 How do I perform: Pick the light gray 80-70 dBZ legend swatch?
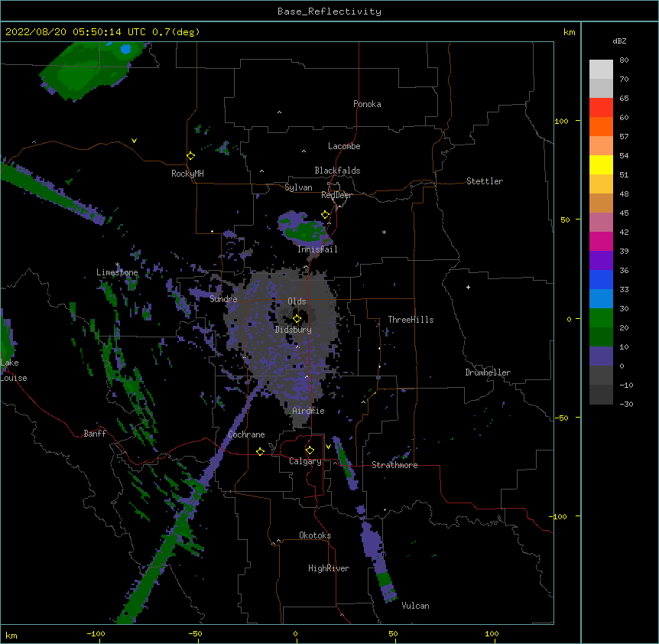(601, 70)
